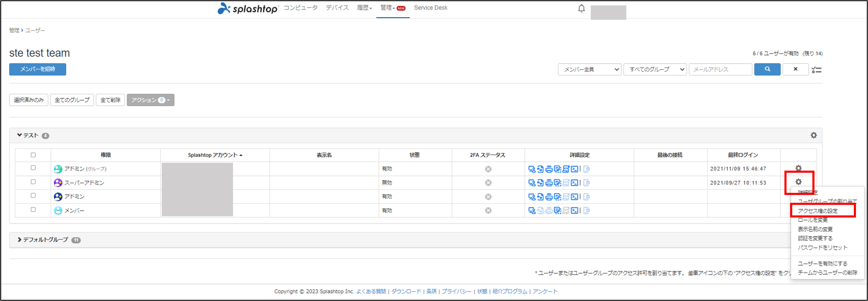Check the スーパーアドミン row checkbox

[33, 182]
